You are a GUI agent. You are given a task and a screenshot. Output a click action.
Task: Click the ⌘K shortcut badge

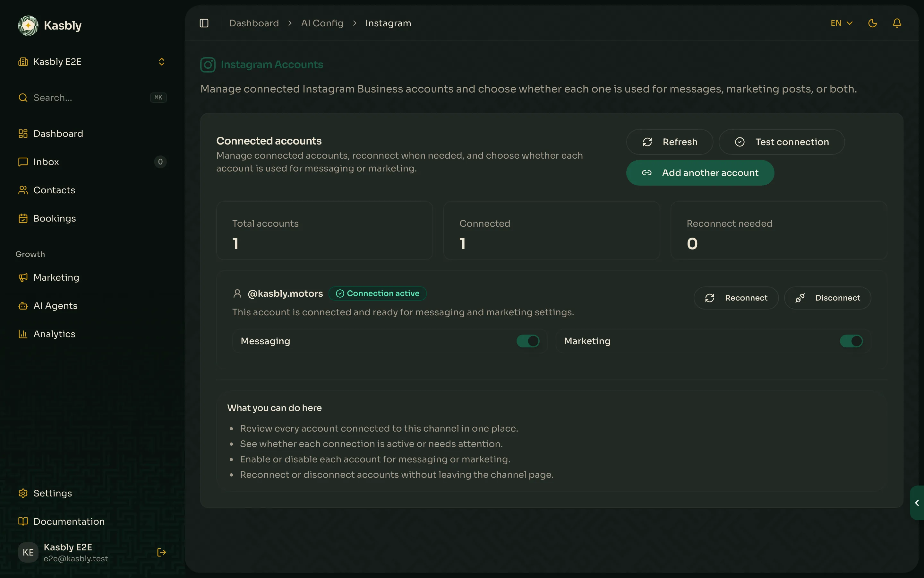pos(158,98)
